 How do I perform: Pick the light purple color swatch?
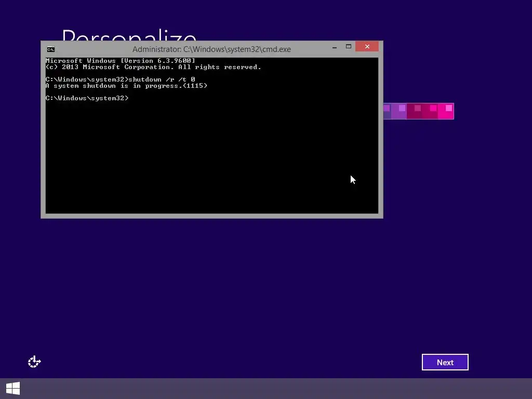point(399,111)
